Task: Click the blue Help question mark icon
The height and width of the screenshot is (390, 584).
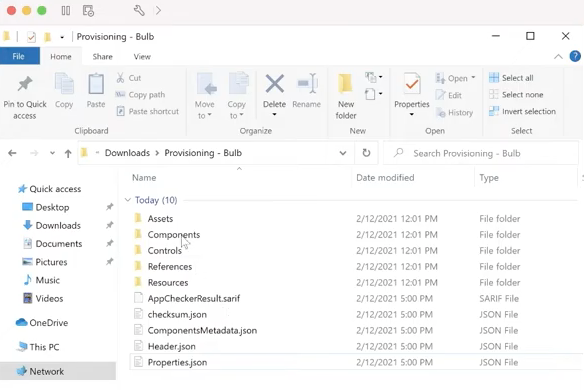Action: tap(575, 56)
